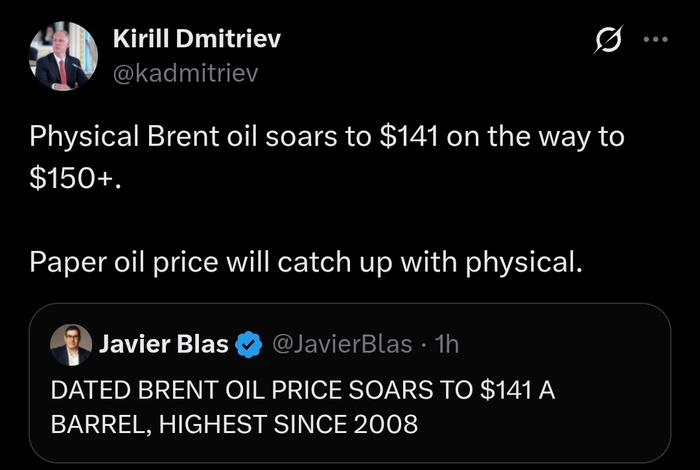Open the 'DATED BRENT OIL PRICE SOARS' headline
The width and height of the screenshot is (700, 470).
click(260, 391)
